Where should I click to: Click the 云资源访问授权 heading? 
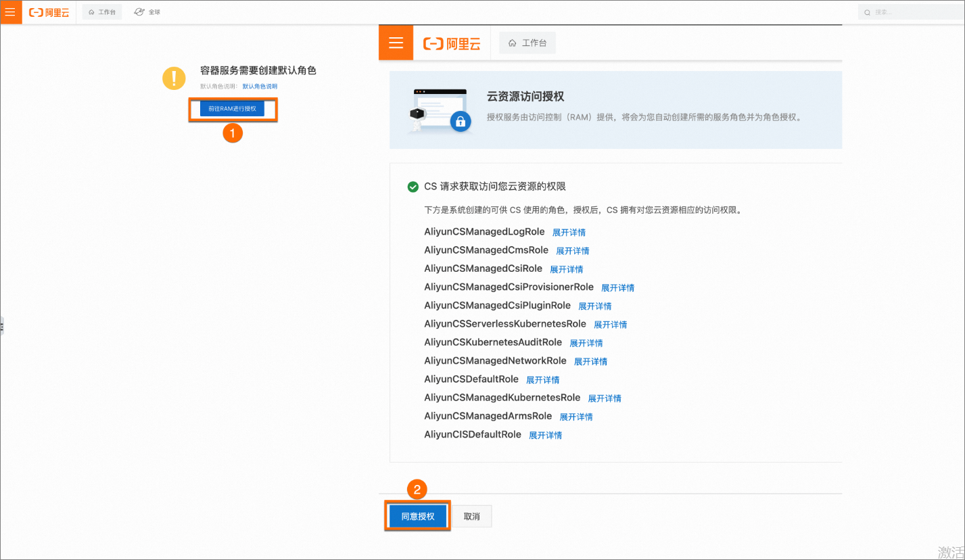(525, 97)
